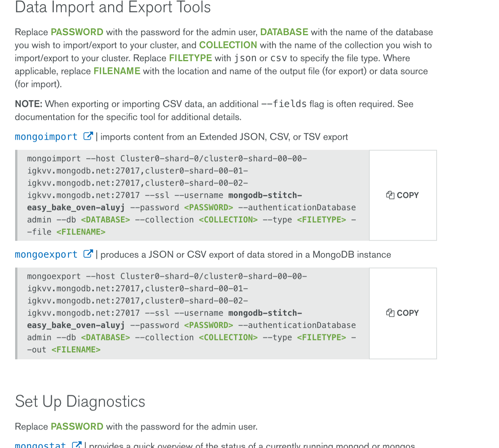Click the <PASSWORD> placeholder in the mongoimport command

tap(208, 208)
